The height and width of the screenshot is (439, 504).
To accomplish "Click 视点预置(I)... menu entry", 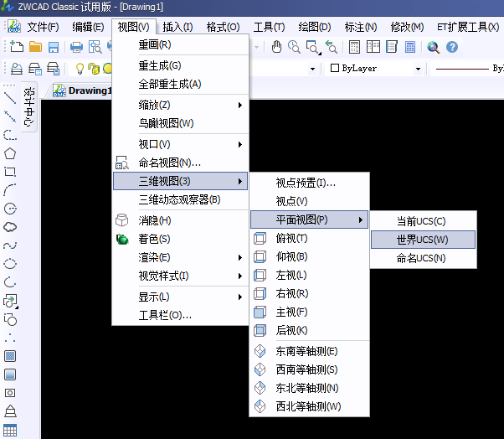I will (306, 183).
